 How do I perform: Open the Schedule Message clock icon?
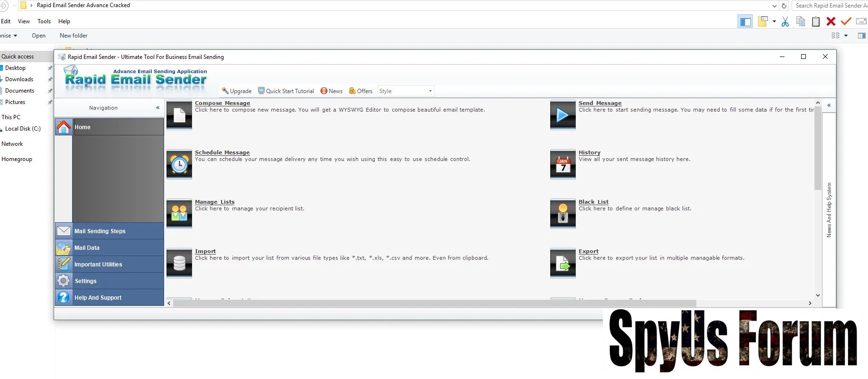click(179, 164)
